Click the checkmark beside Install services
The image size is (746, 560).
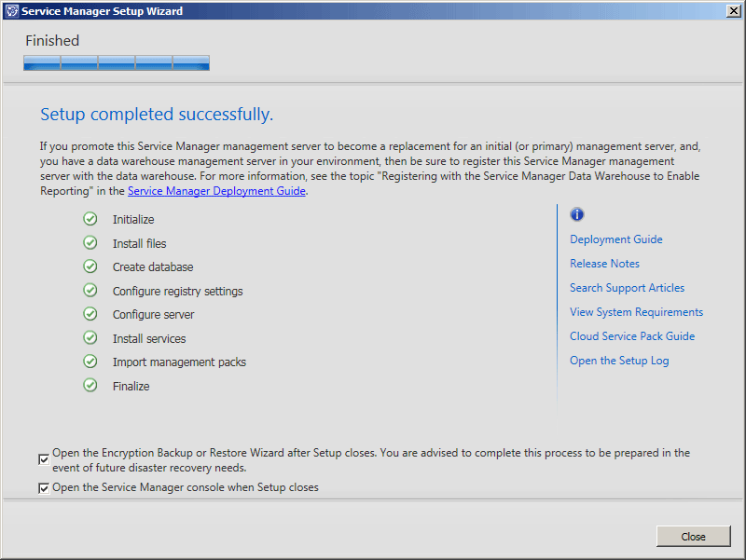(x=90, y=337)
